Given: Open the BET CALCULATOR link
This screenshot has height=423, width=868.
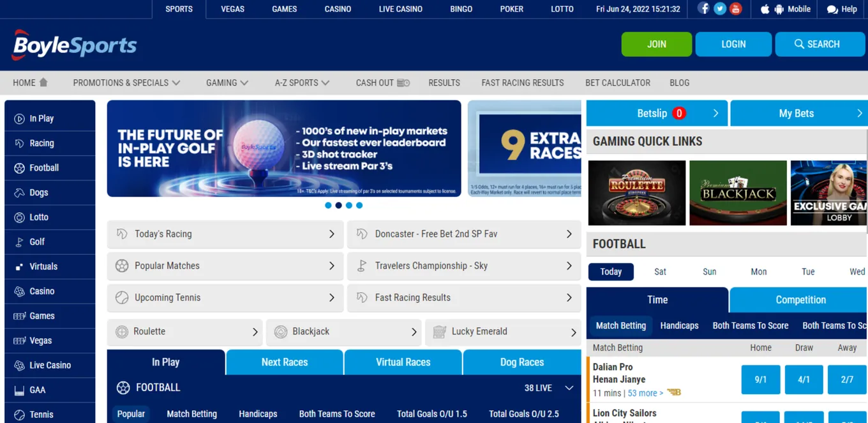Looking at the screenshot, I should coord(618,82).
